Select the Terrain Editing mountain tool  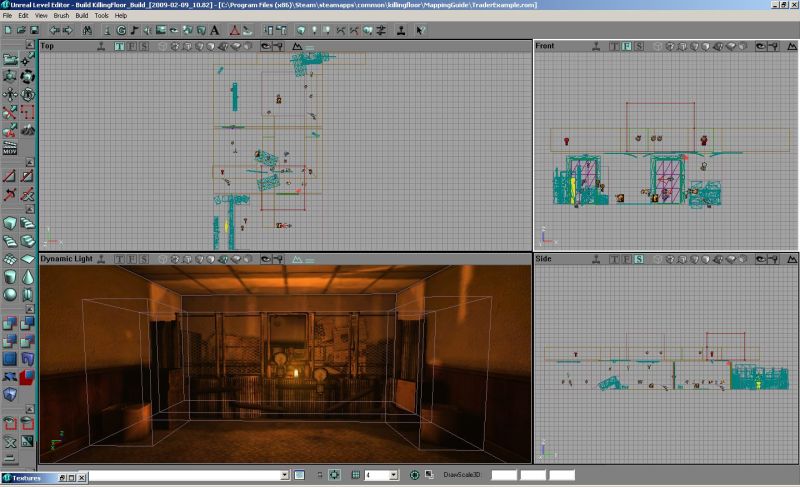(28, 130)
